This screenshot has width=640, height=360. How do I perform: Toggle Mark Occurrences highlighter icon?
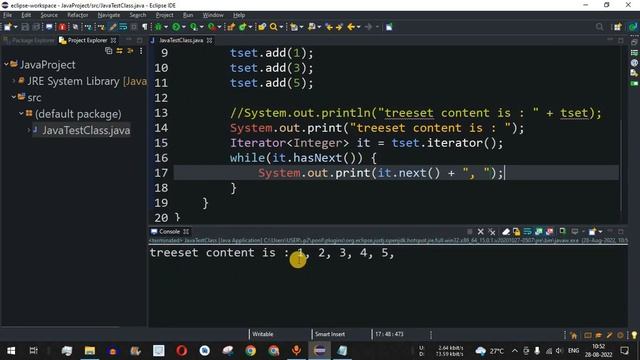tap(112, 27)
